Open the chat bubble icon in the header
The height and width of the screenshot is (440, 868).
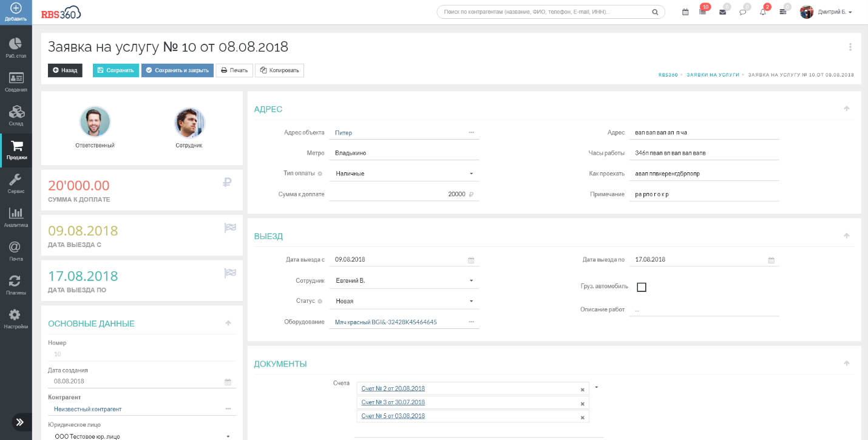(x=743, y=12)
